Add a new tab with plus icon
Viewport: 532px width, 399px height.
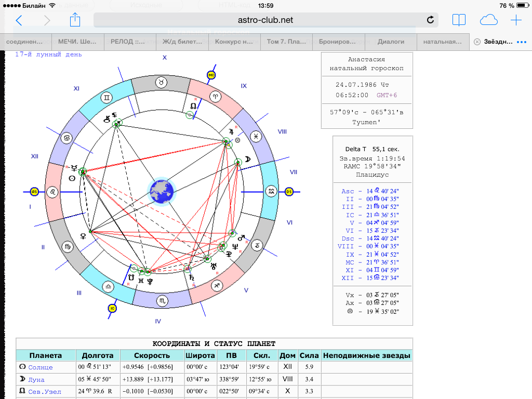pos(516,20)
